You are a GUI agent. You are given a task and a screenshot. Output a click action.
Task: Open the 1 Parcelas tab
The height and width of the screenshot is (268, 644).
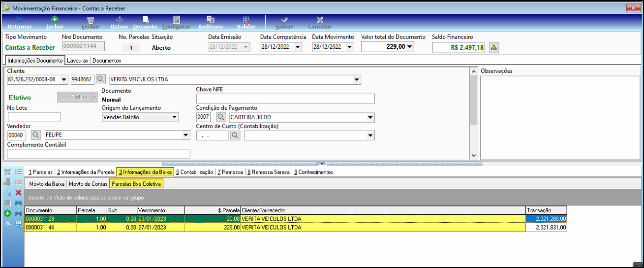coord(40,172)
